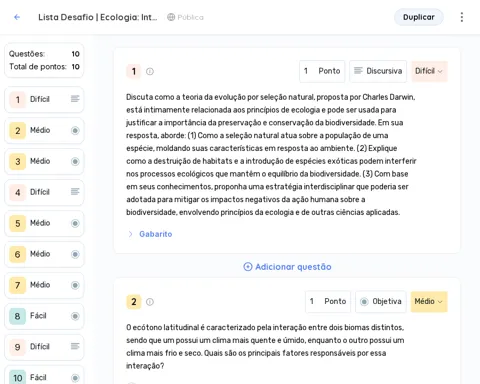Click the list title 'Lista Desafio | Ecologia: Int...'
Image resolution: width=480 pixels, height=384 pixels.
click(x=97, y=17)
